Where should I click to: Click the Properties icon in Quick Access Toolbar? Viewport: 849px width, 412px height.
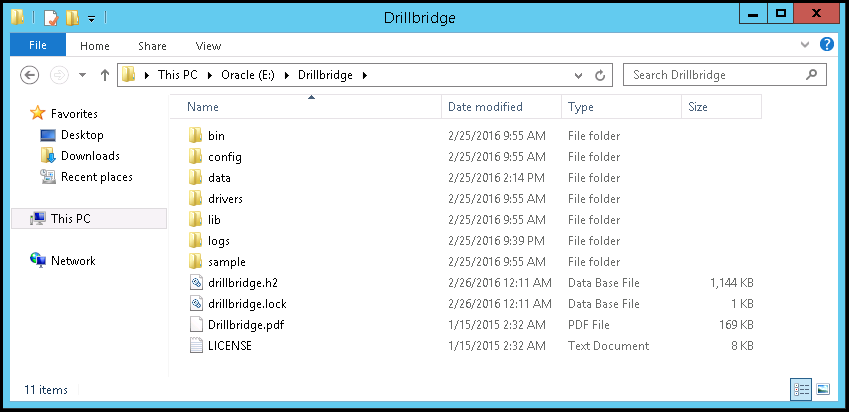point(50,18)
